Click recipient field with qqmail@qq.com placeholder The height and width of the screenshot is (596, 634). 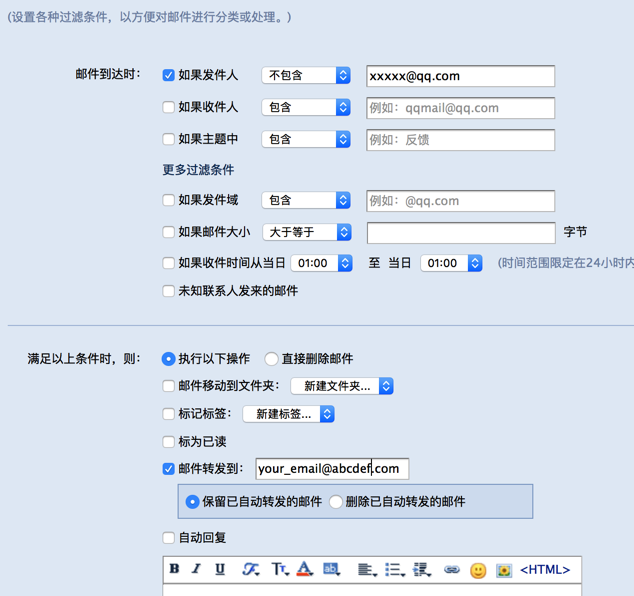pos(461,108)
